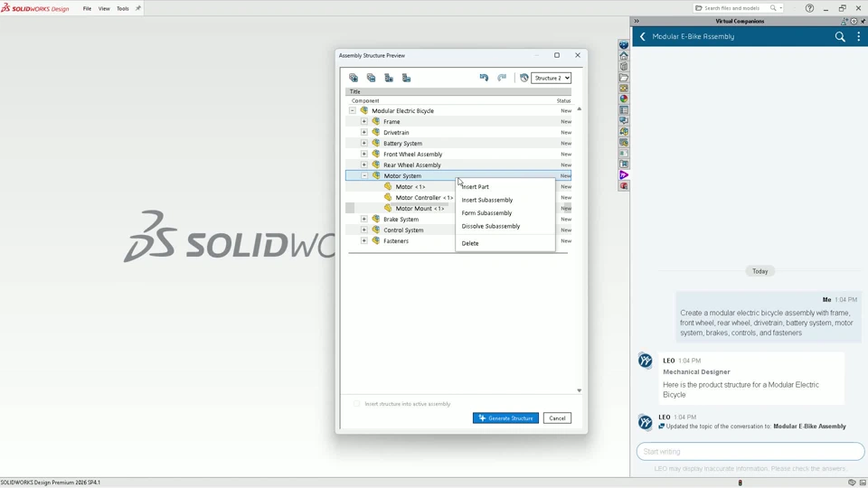Click the 3DEXPERIENCE compass icon in task pane tabs
This screenshot has height=488, width=868.
click(624, 45)
